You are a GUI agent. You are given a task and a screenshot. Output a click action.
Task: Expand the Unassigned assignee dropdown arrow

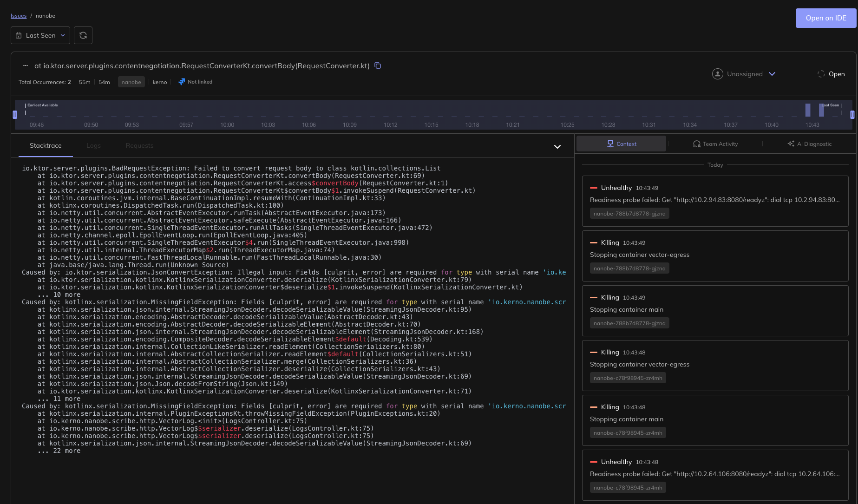pos(772,74)
